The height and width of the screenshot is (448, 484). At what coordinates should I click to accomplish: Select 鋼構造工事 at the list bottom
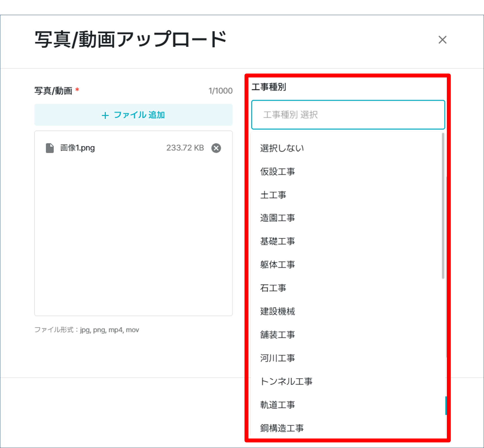coord(282,427)
